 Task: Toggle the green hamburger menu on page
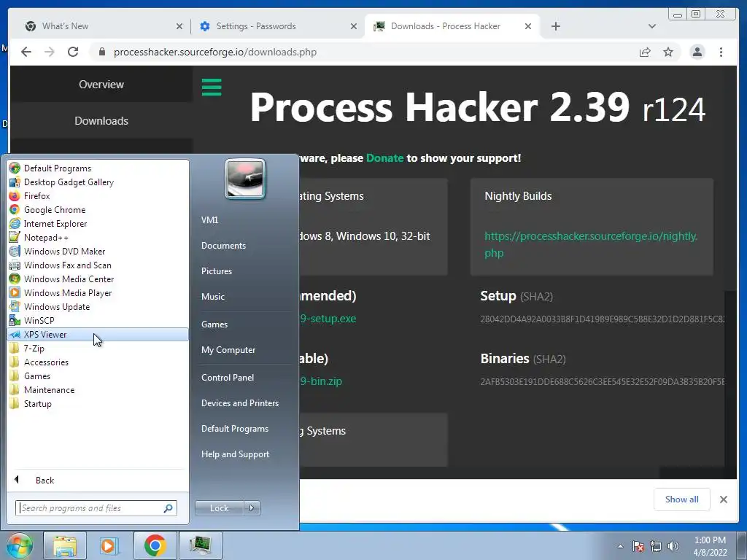212,87
